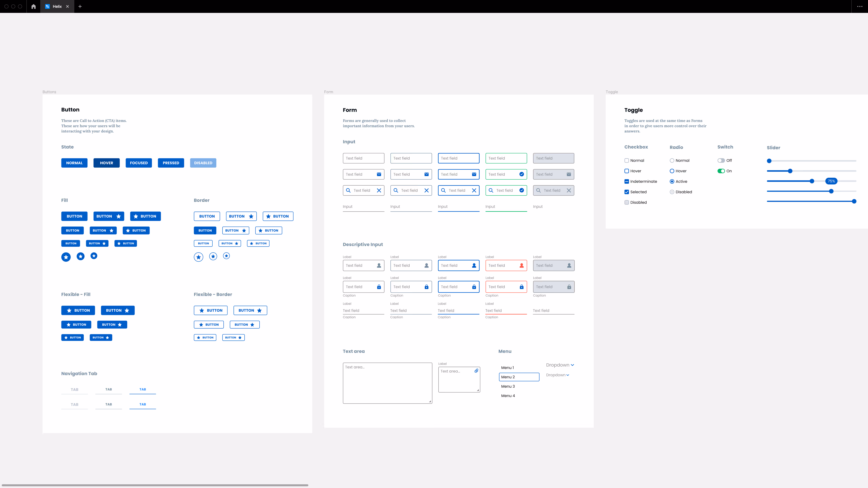Click the envelope icon in focused text field

coord(474,175)
